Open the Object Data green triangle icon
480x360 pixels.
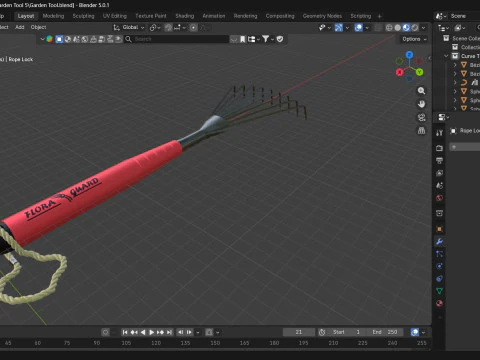pos(439,291)
